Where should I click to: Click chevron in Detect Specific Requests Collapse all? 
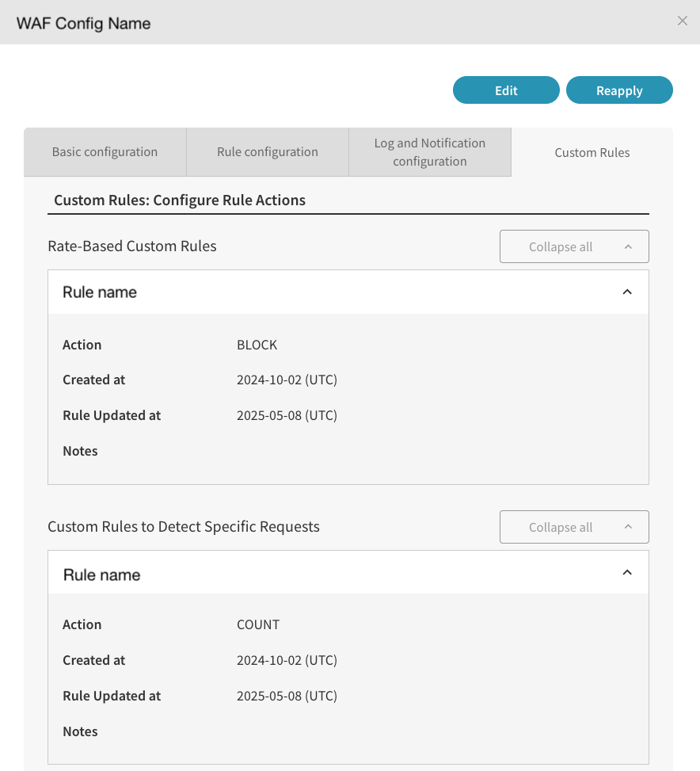[x=628, y=527]
